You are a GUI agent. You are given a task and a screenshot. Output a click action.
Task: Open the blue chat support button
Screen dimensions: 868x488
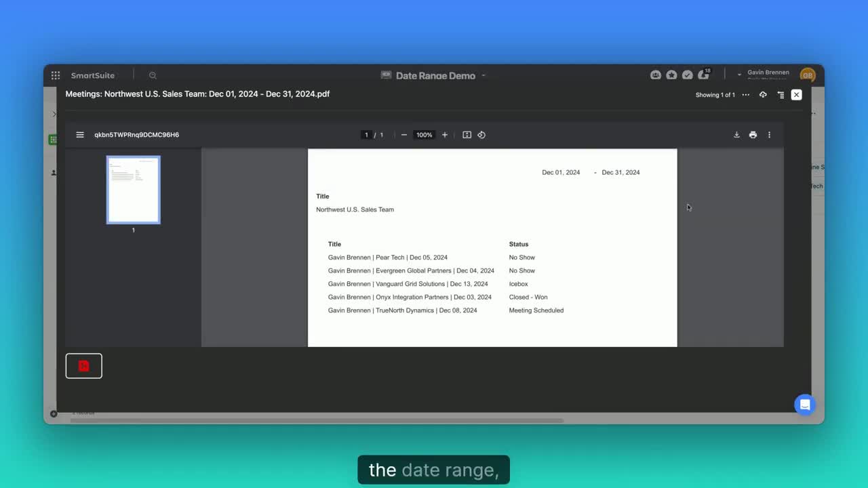[805, 405]
